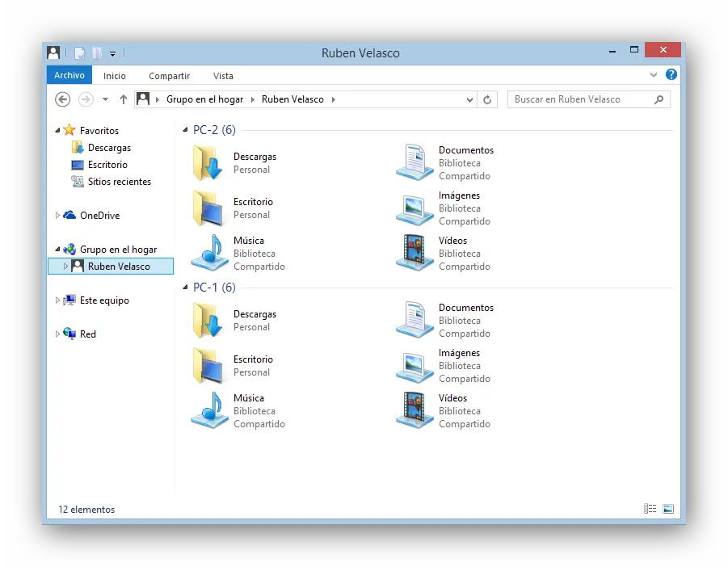
Task: Click Grupo en el hogar breadcrumb
Action: [204, 99]
